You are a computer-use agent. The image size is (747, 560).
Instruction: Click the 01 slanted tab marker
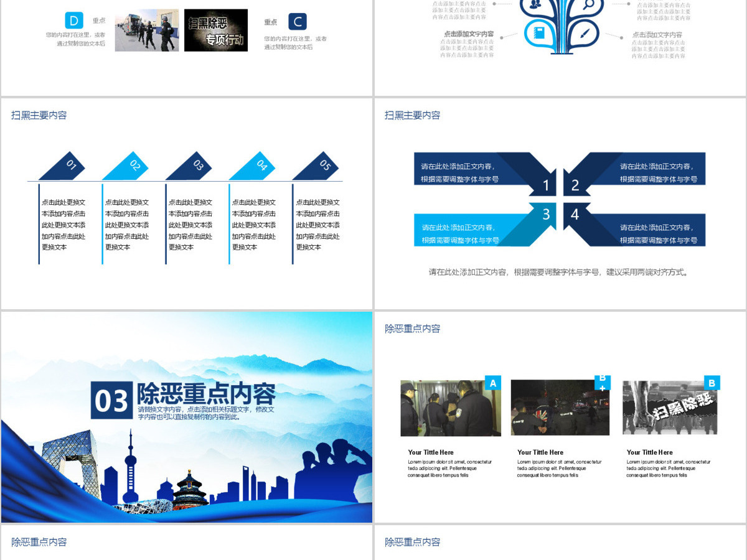(62, 166)
